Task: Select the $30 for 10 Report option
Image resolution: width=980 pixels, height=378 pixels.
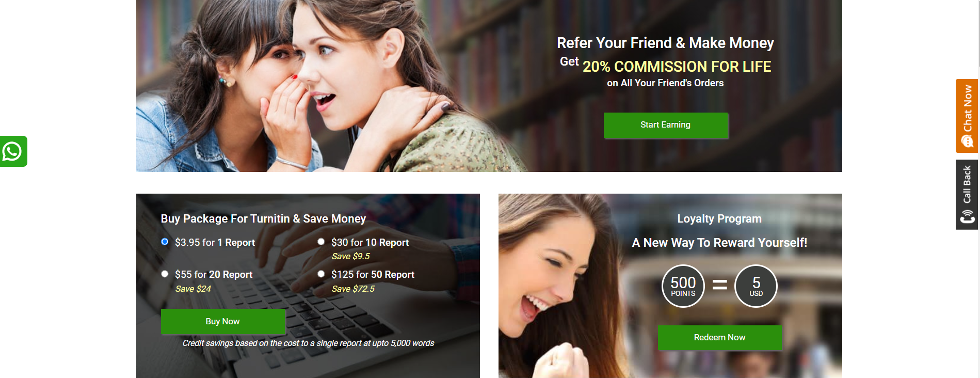Action: 321,242
